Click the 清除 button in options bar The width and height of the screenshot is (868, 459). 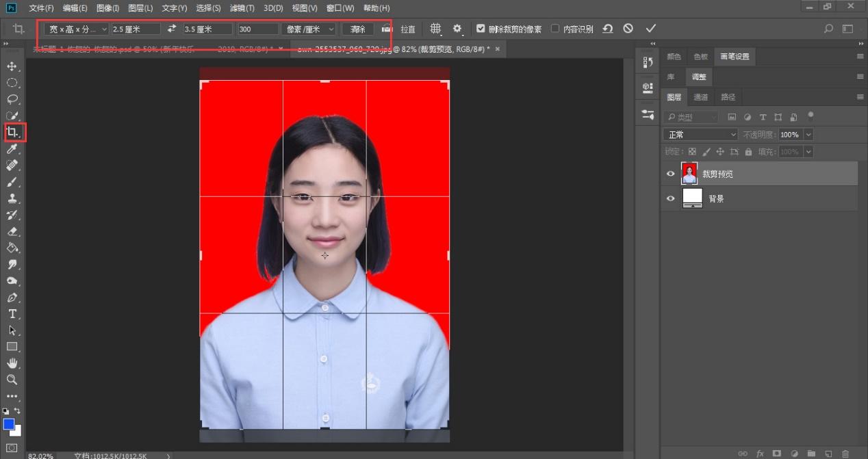pos(358,29)
